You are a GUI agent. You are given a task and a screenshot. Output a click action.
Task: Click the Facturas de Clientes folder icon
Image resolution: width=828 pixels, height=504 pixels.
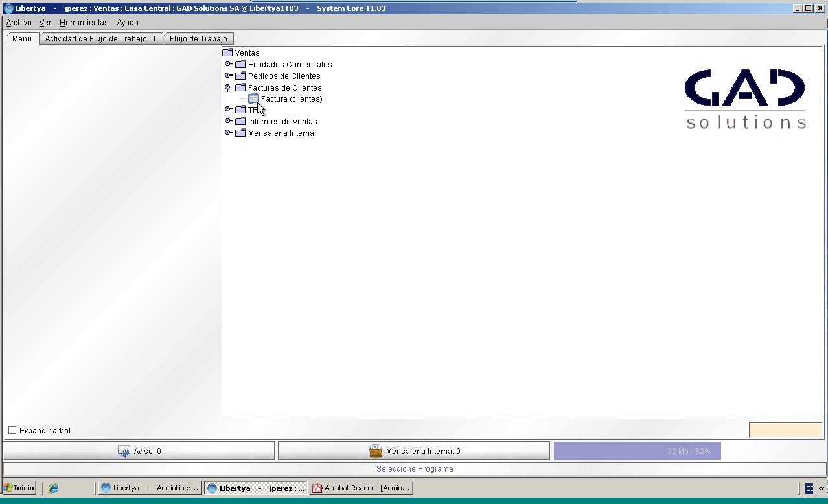tap(240, 87)
